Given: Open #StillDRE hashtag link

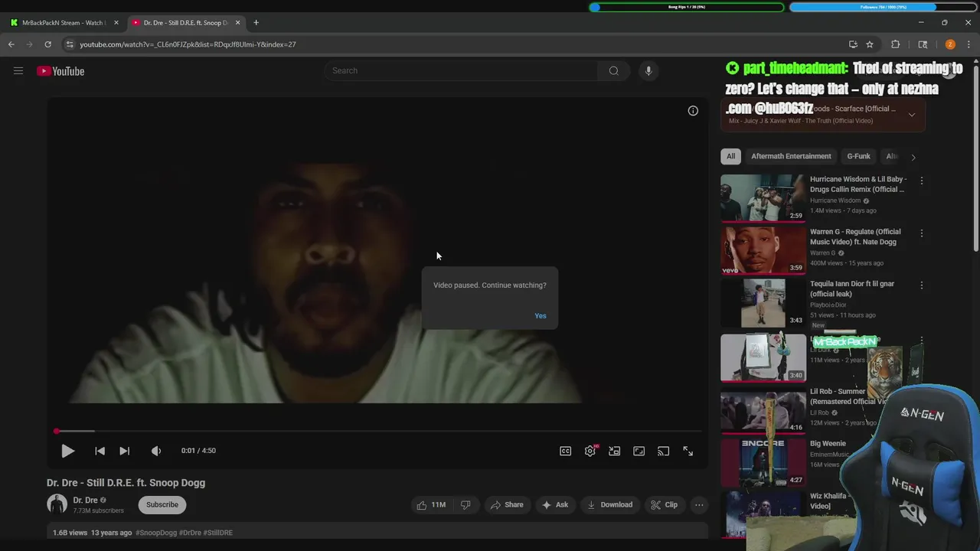Looking at the screenshot, I should click(x=218, y=533).
